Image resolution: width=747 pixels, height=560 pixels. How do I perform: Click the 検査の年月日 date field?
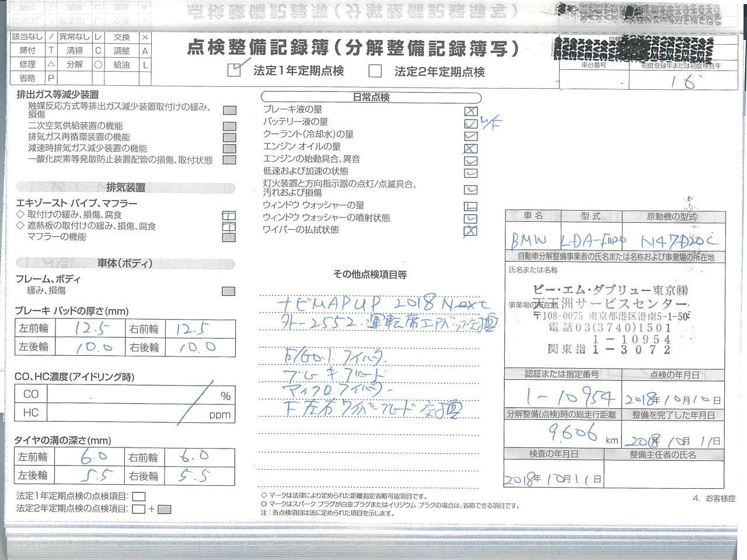554,474
